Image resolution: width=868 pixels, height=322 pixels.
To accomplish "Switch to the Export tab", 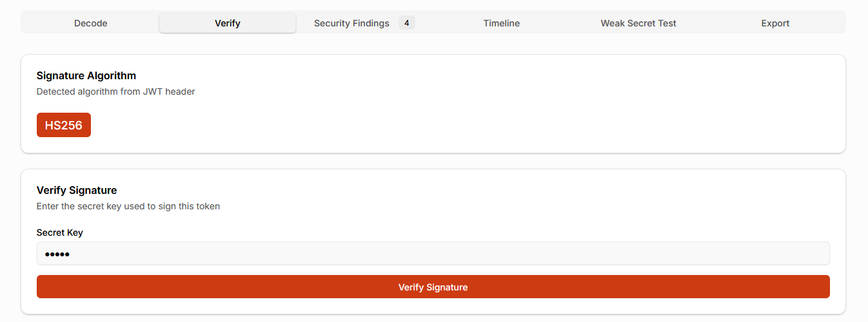I will (x=775, y=23).
